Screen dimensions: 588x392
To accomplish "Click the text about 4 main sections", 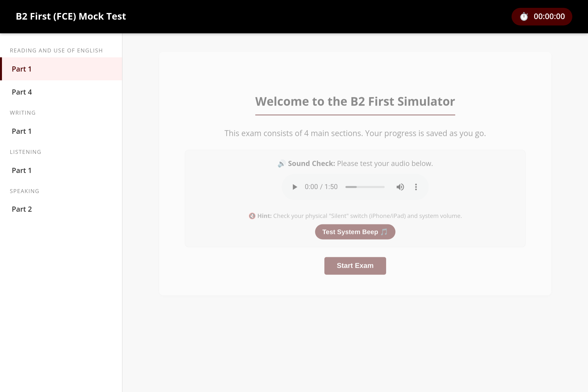I will (x=355, y=133).
